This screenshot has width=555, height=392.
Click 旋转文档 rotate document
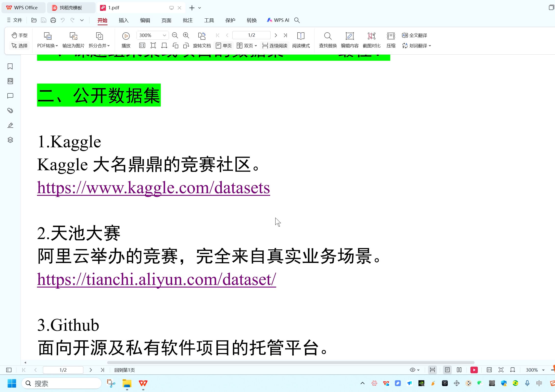coord(202,40)
